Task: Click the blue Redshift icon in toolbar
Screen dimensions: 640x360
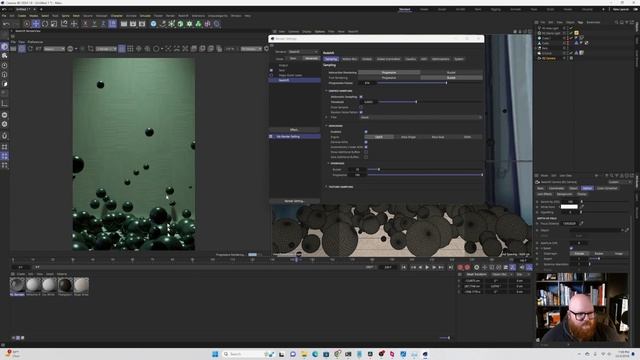Action: [153, 24]
